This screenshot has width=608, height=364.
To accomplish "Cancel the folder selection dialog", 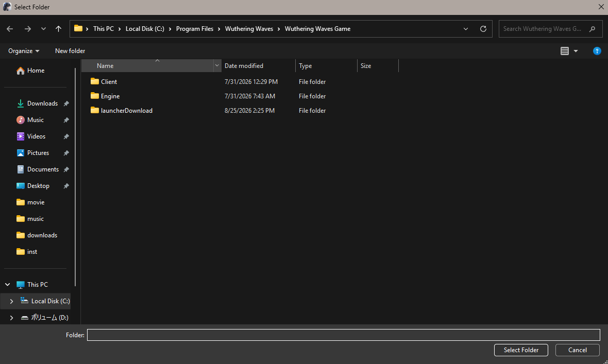I will (578, 350).
